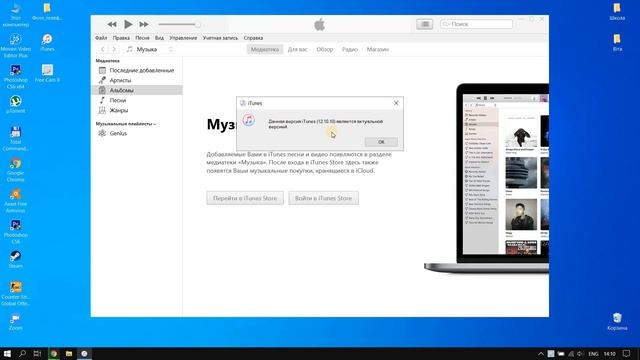Select Песни in the sidebar
Viewport: 640px width, 360px height.
(x=137, y=100)
